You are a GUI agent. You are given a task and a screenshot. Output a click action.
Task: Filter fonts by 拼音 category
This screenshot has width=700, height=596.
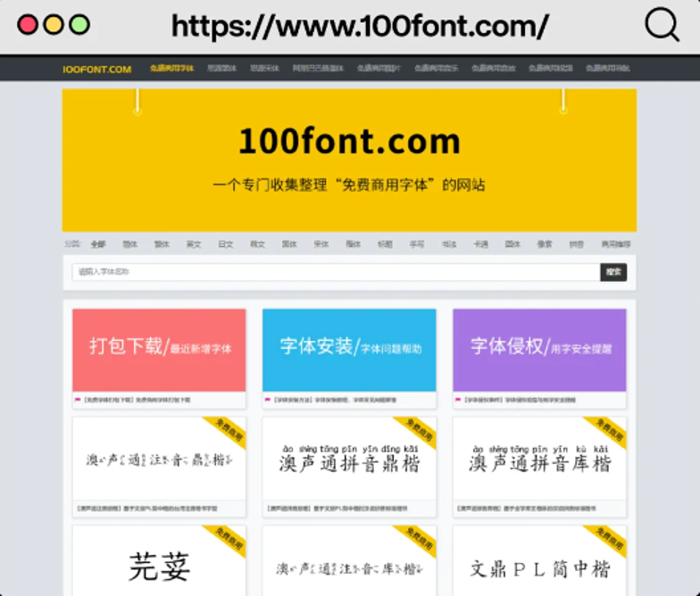(x=577, y=244)
